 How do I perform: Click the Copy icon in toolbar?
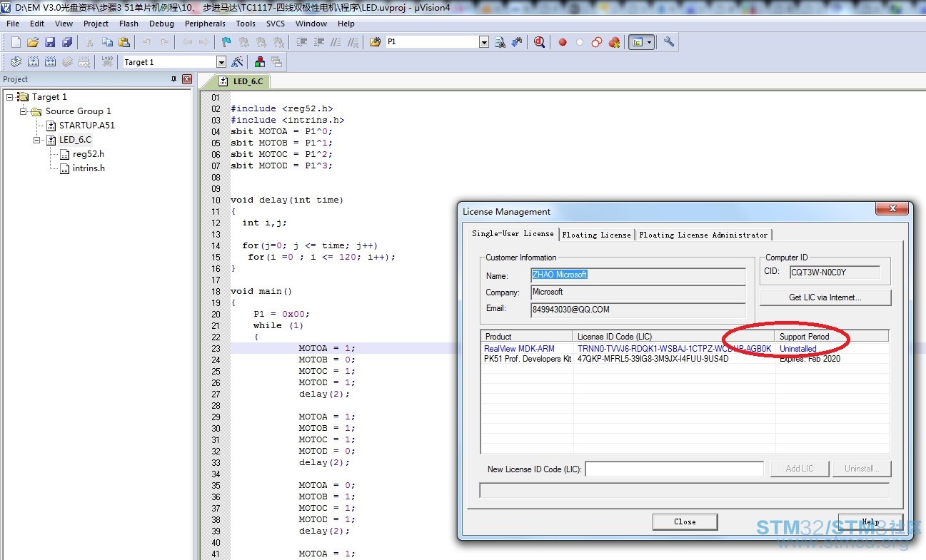(x=107, y=42)
